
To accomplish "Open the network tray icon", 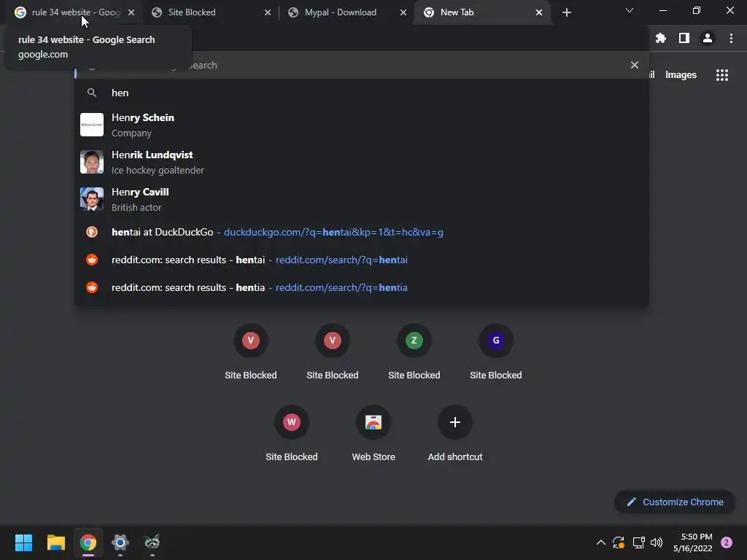I will pyautogui.click(x=638, y=542).
